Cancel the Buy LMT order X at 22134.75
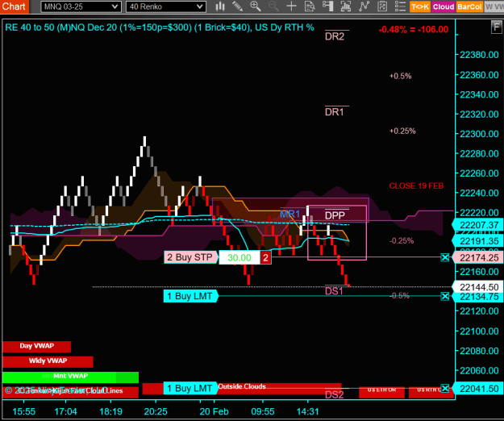Image resolution: width=504 pixels, height=421 pixels. point(445,296)
